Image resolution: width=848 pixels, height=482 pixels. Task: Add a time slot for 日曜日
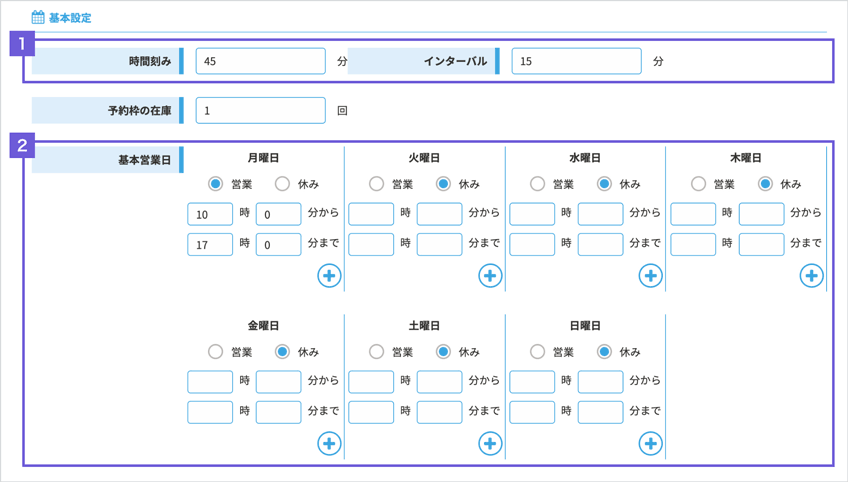(651, 444)
